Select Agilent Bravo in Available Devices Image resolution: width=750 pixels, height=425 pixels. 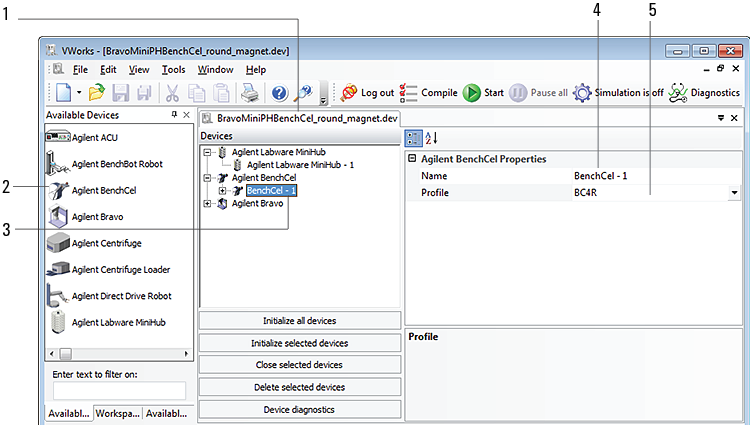(x=97, y=216)
